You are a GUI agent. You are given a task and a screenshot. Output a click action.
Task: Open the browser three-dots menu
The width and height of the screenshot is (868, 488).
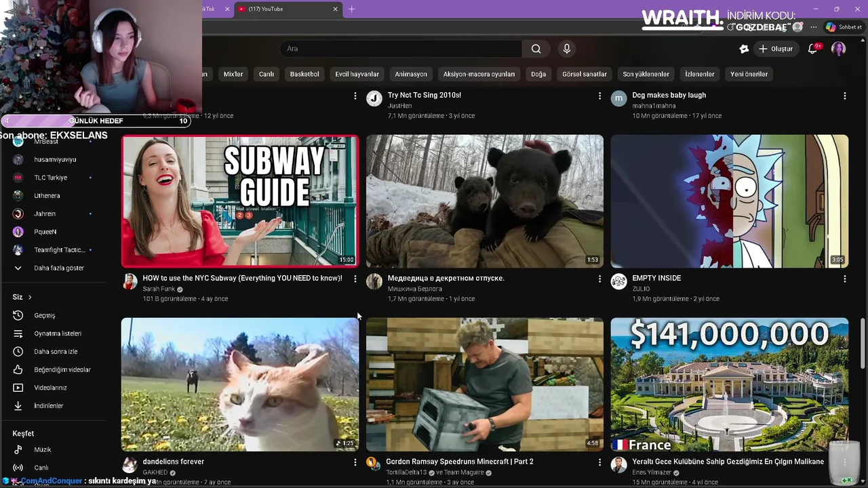[x=813, y=27]
